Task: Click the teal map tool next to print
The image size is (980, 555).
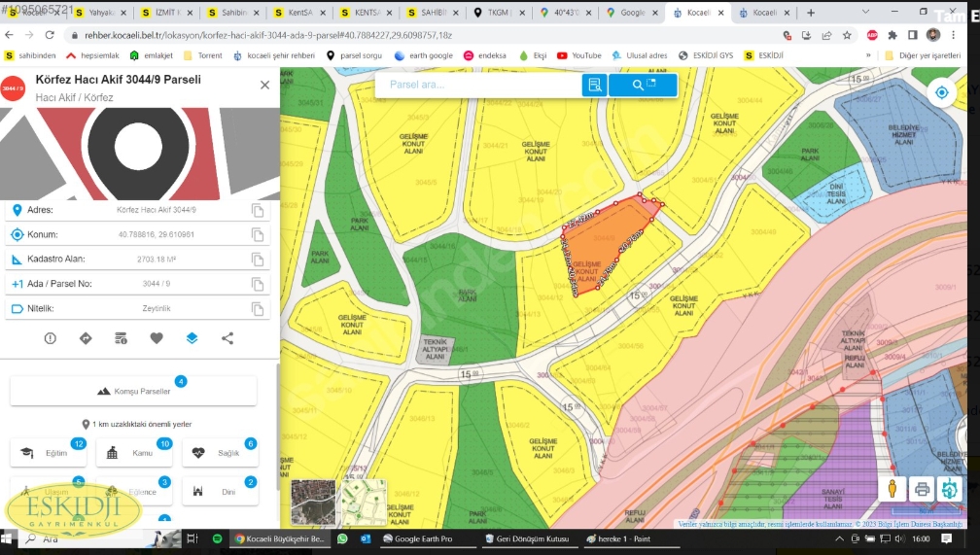Action: pos(949,489)
